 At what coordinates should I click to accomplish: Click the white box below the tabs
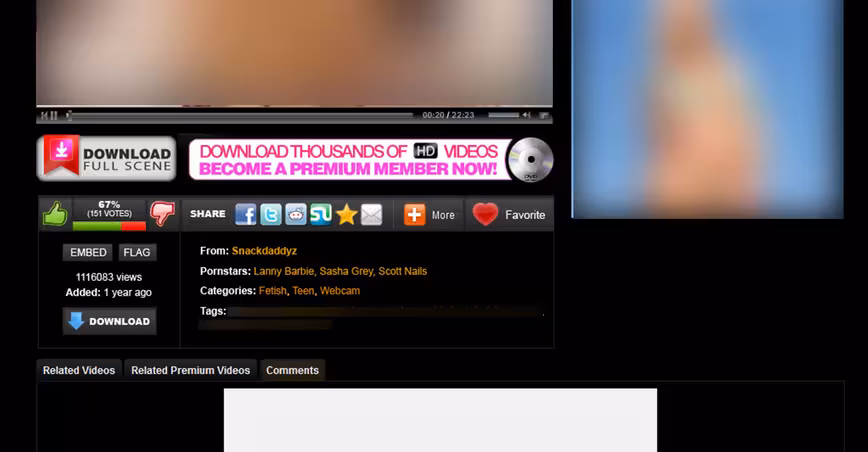[x=440, y=420]
